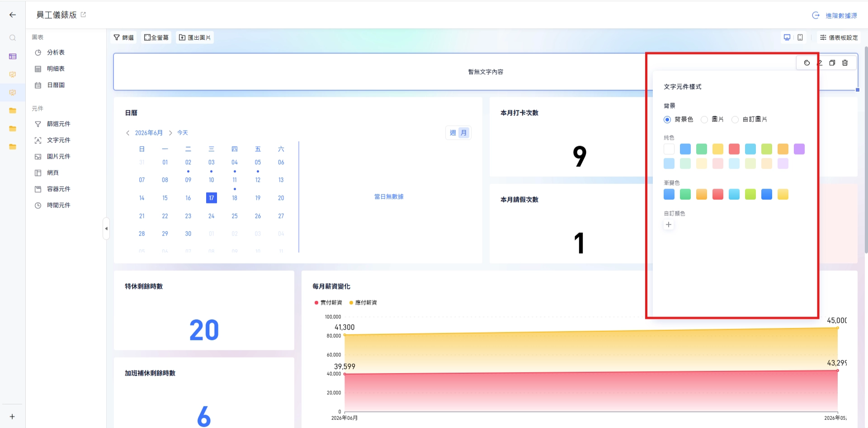Pick the solid purple color swatch
868x428 pixels.
(799, 149)
